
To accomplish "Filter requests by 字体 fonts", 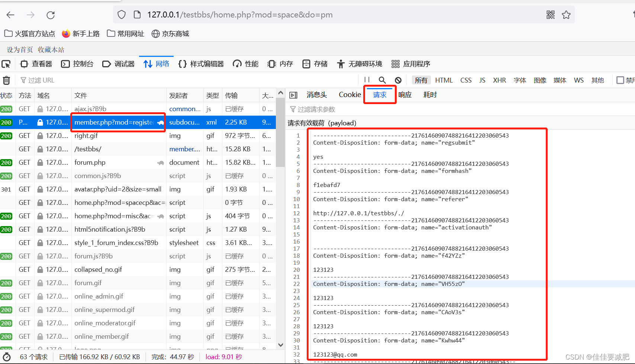I will [x=520, y=80].
